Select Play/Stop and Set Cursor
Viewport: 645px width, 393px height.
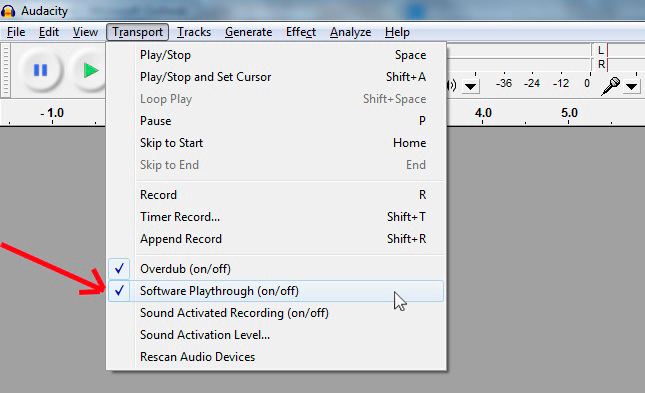coord(276,77)
